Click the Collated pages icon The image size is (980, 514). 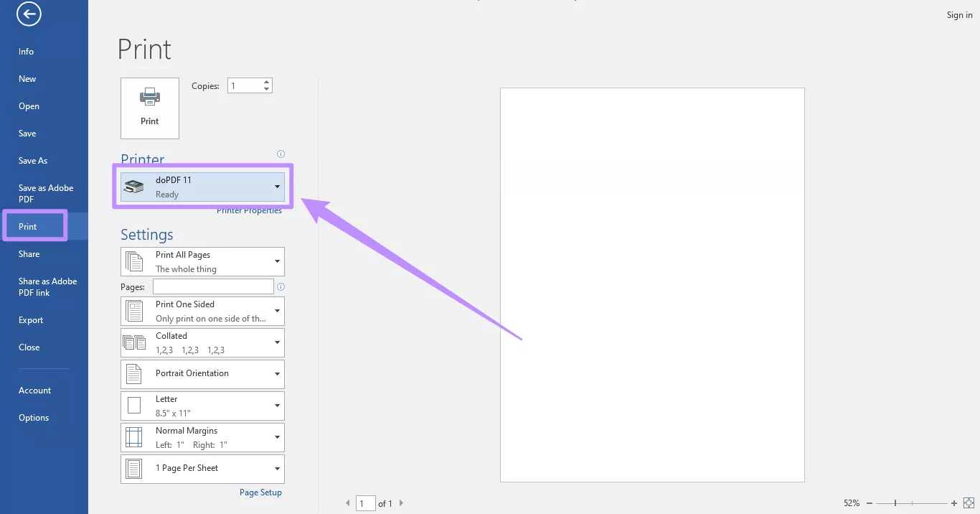[134, 342]
